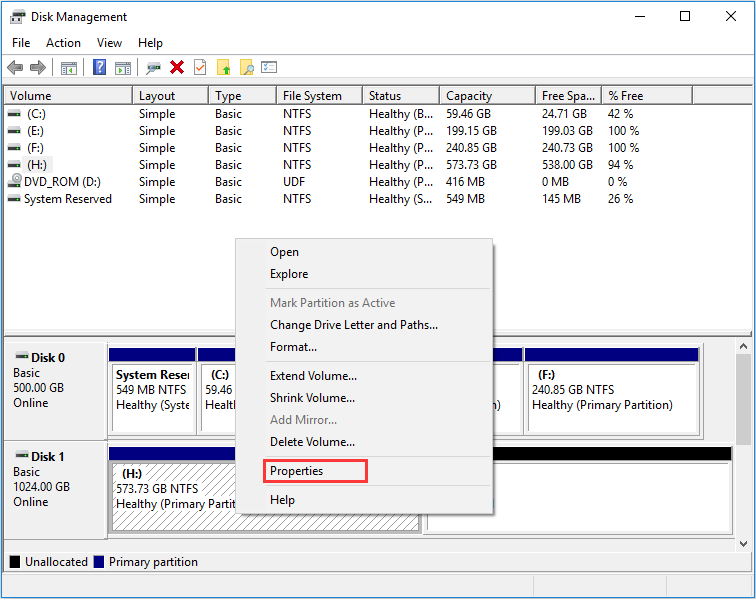The width and height of the screenshot is (756, 599).
Task: Open the View menu
Action: [109, 43]
